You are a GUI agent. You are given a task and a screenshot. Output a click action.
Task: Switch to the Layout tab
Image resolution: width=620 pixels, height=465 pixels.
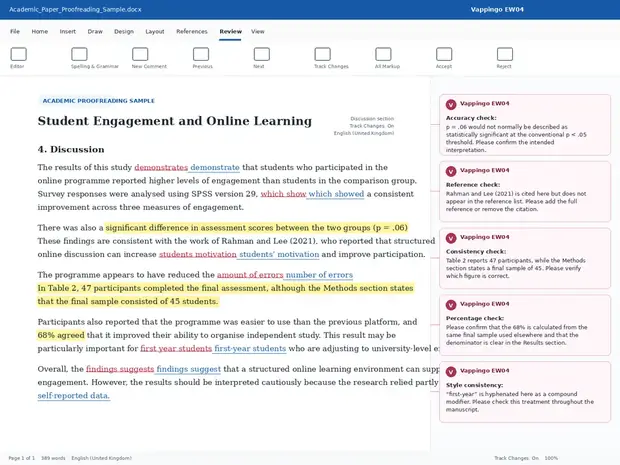(155, 31)
